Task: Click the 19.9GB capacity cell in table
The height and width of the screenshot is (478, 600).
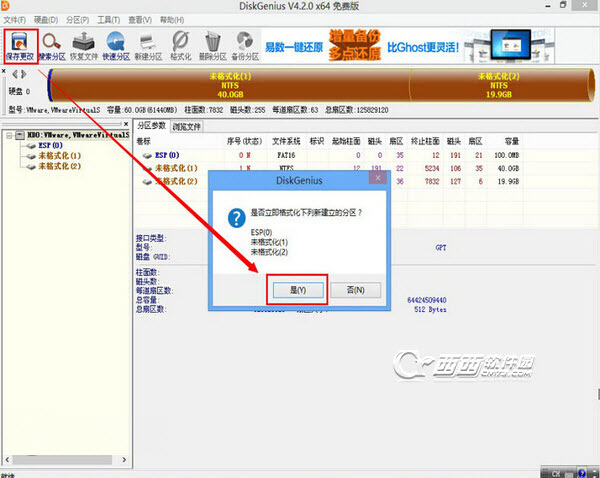Action: [x=509, y=181]
